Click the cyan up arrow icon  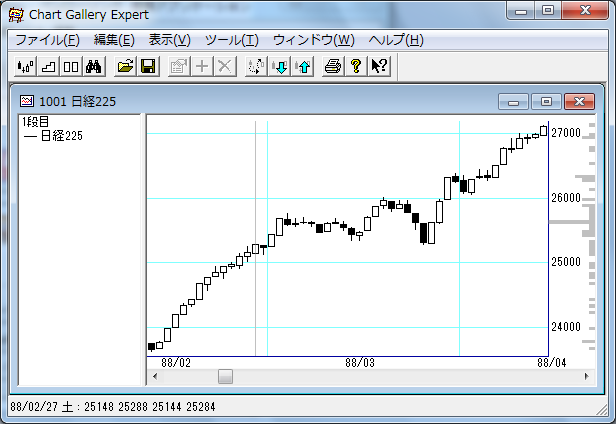pos(303,66)
